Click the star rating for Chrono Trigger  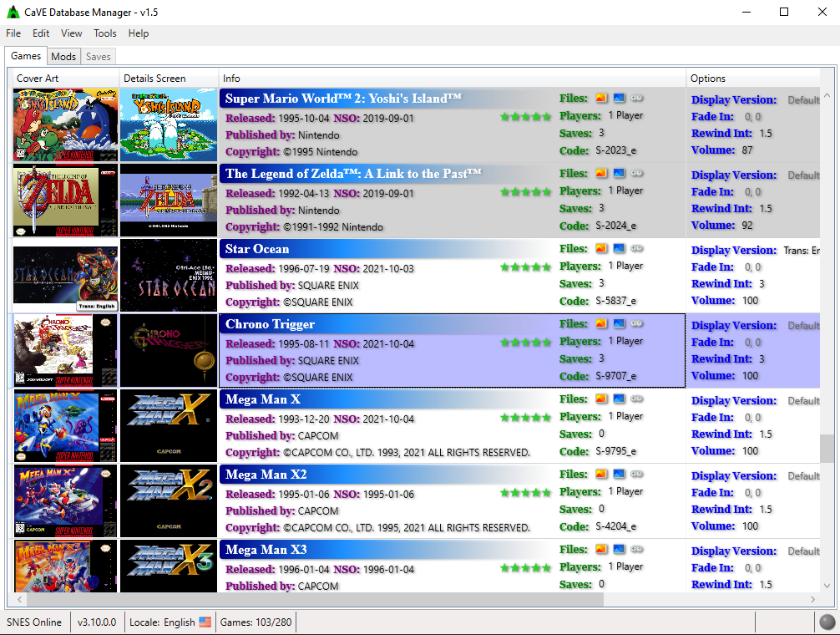click(x=525, y=343)
